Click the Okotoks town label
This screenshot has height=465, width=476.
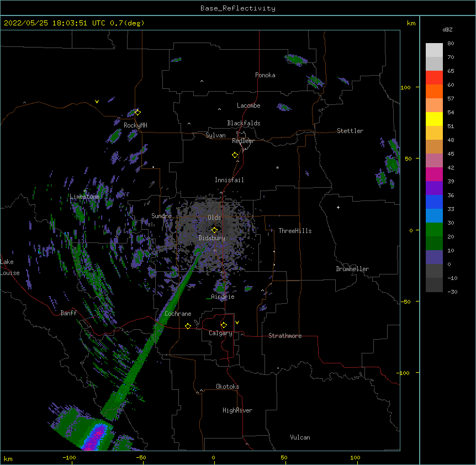(x=228, y=387)
